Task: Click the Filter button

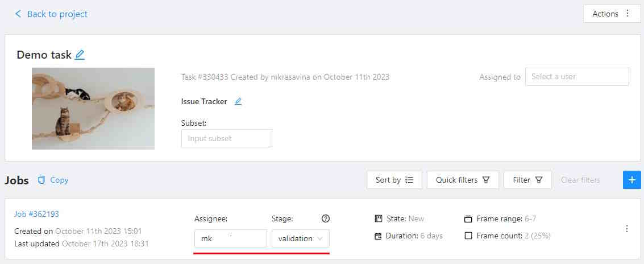Action: coord(527,180)
